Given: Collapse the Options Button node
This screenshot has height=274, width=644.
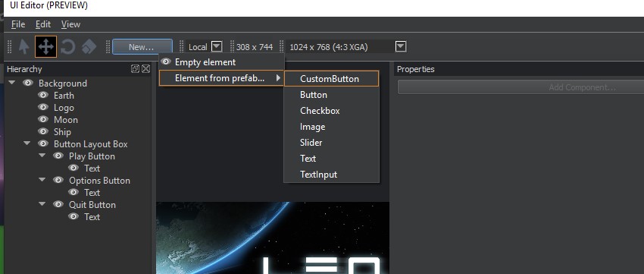Looking at the screenshot, I should (42, 180).
